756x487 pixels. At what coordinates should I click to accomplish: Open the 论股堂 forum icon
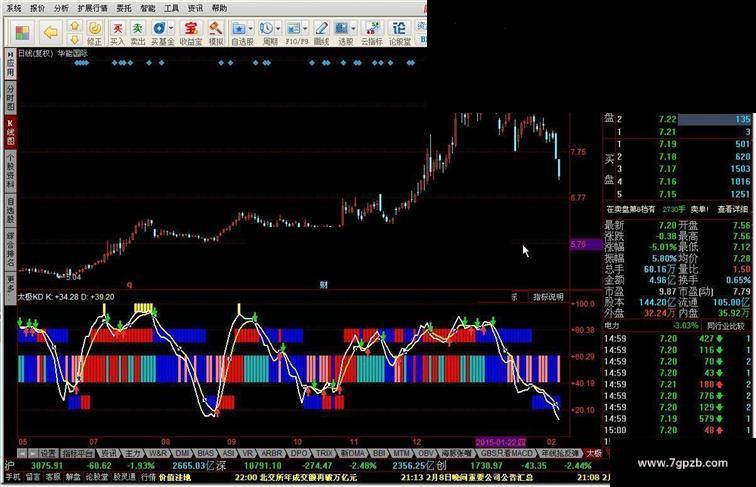[x=400, y=33]
